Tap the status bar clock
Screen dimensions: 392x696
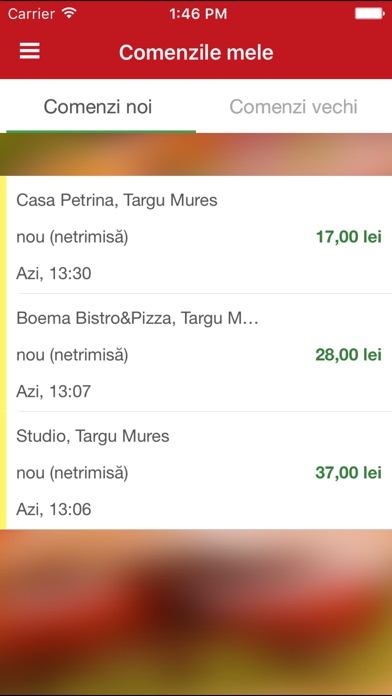coord(198,14)
